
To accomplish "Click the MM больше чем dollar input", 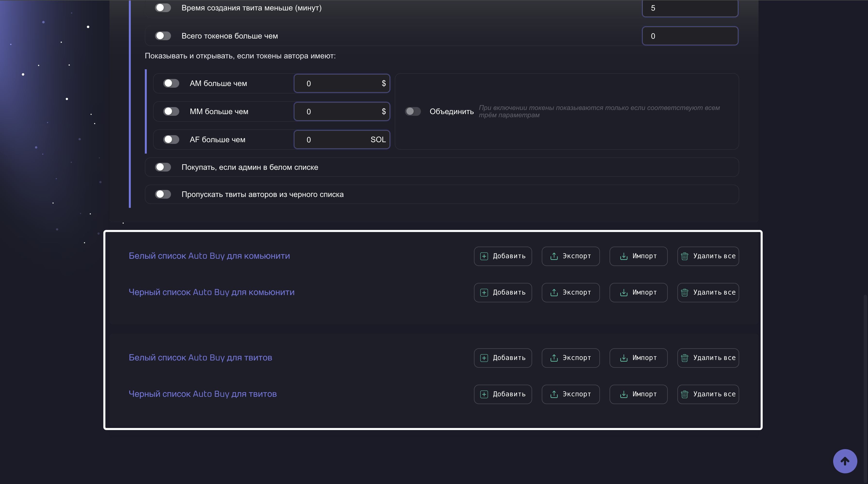I will tap(337, 112).
